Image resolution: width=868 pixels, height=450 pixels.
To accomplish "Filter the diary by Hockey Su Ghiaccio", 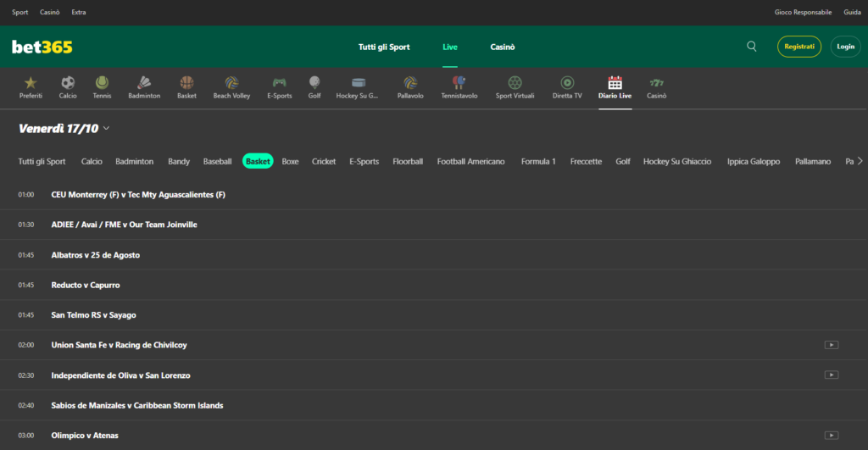I will [x=677, y=162].
